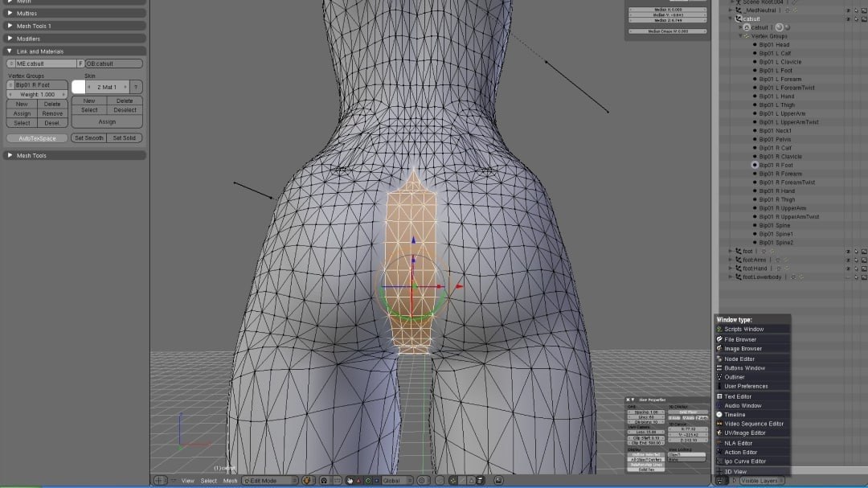868x488 pixels.
Task: Click the catsuit mesh data icon in outliner
Action: pyautogui.click(x=747, y=27)
